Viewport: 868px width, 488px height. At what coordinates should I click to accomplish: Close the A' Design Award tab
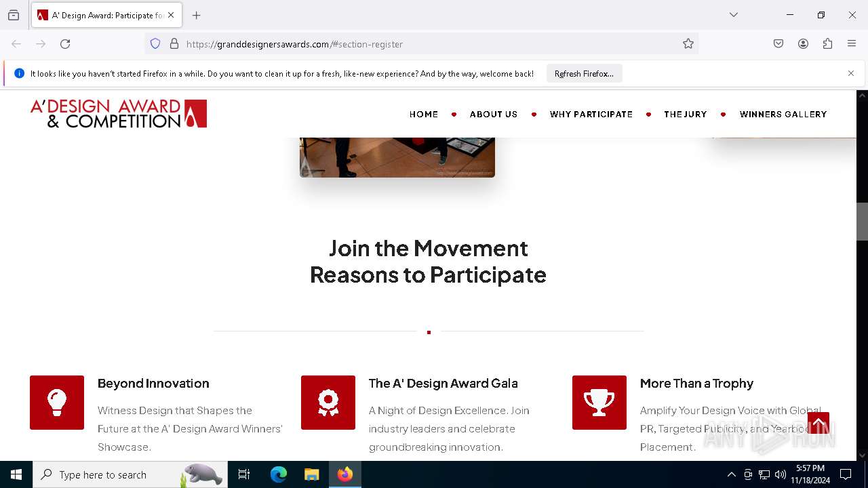171,15
